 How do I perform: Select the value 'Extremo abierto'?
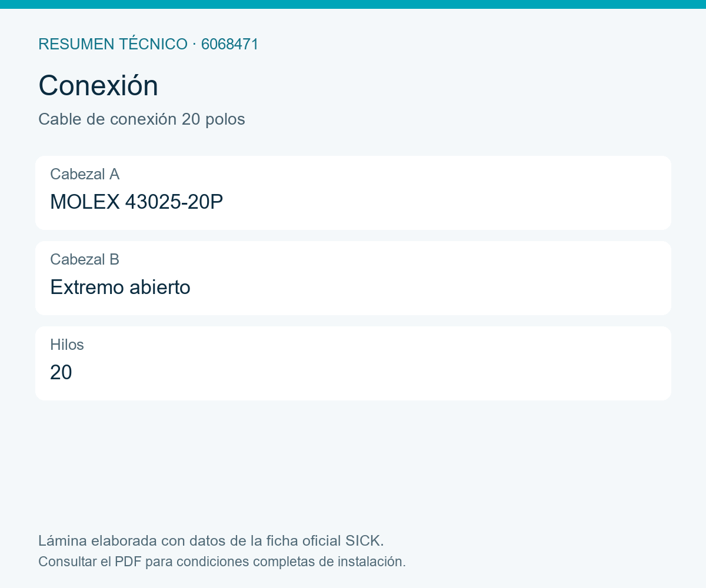(120, 287)
